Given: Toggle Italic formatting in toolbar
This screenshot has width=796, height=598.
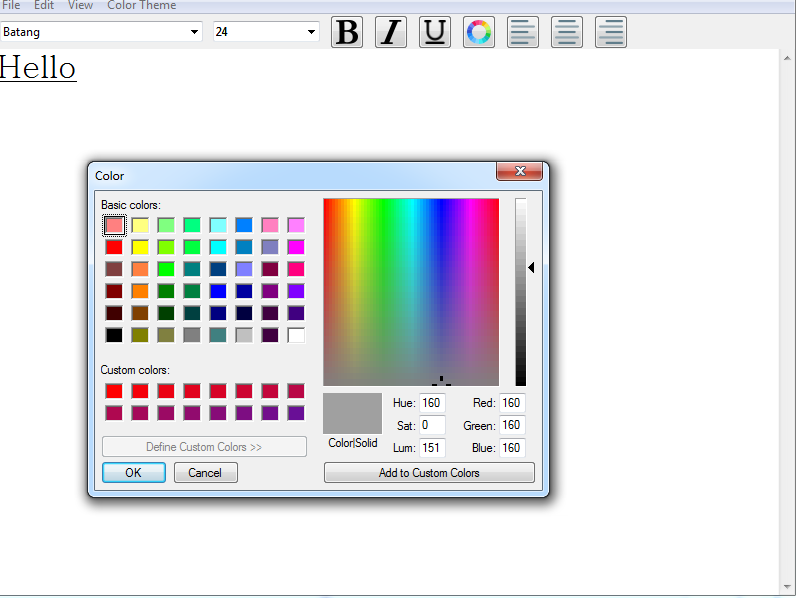Looking at the screenshot, I should coord(390,32).
